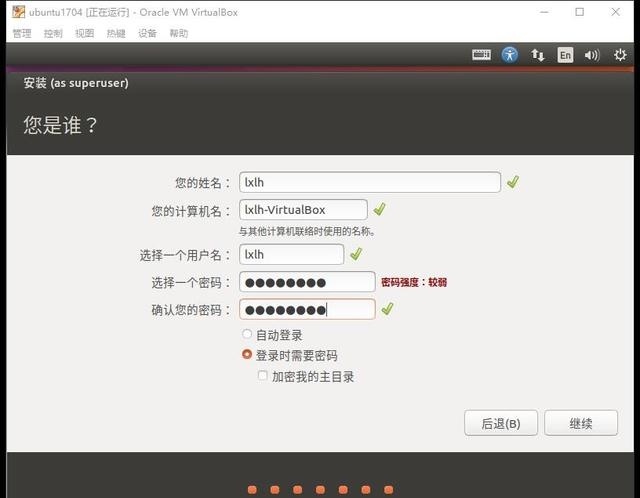640x498 pixels.
Task: Click the green checkmark next to name field
Action: (513, 182)
